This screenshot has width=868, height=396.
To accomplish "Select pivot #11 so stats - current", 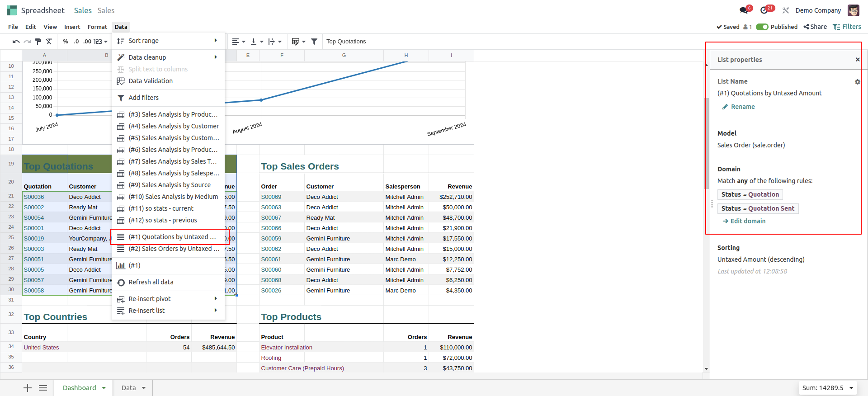I will 168,208.
